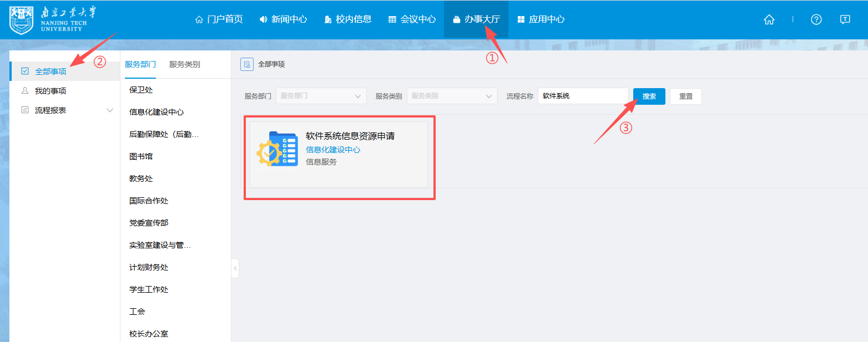
Task: Click the checkbox icon beside 全部事项
Action: [x=25, y=71]
